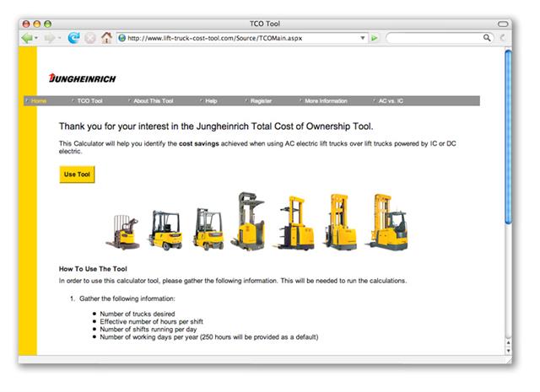540x392 pixels.
Task: Click 'Effective number of hours per shift'
Action: point(152,321)
